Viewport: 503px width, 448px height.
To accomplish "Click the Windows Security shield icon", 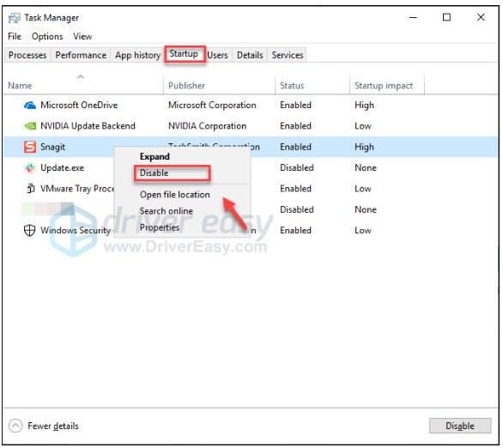I will 29,230.
